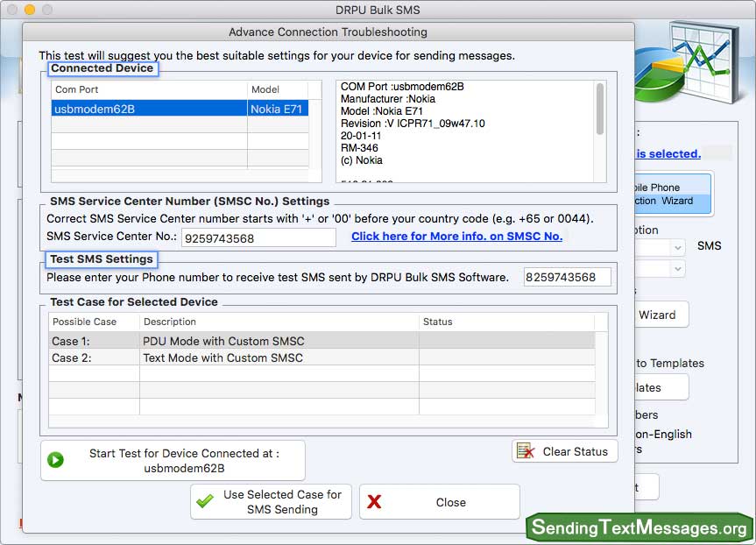Click the 'lates' templates button in background
The image size is (756, 545).
[661, 387]
